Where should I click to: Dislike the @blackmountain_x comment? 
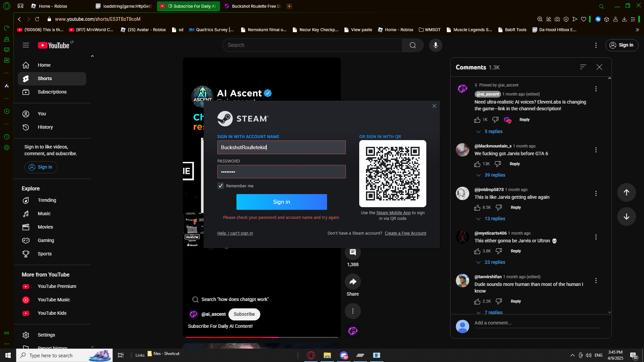tap(498, 164)
